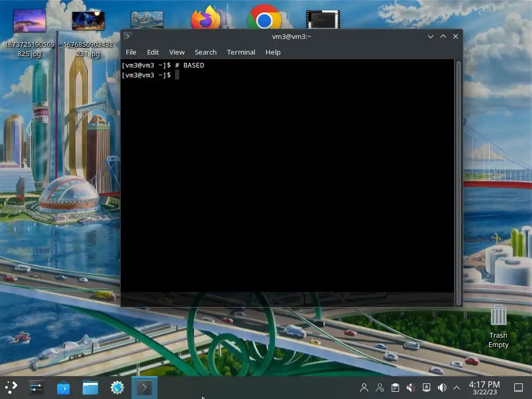
Task: Open the KDE application launcher
Action: pyautogui.click(x=11, y=388)
